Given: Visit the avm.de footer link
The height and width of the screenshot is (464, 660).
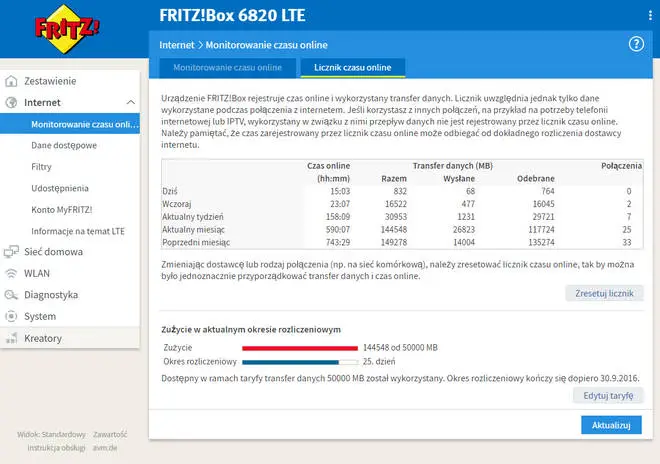Looking at the screenshot, I should (x=105, y=448).
